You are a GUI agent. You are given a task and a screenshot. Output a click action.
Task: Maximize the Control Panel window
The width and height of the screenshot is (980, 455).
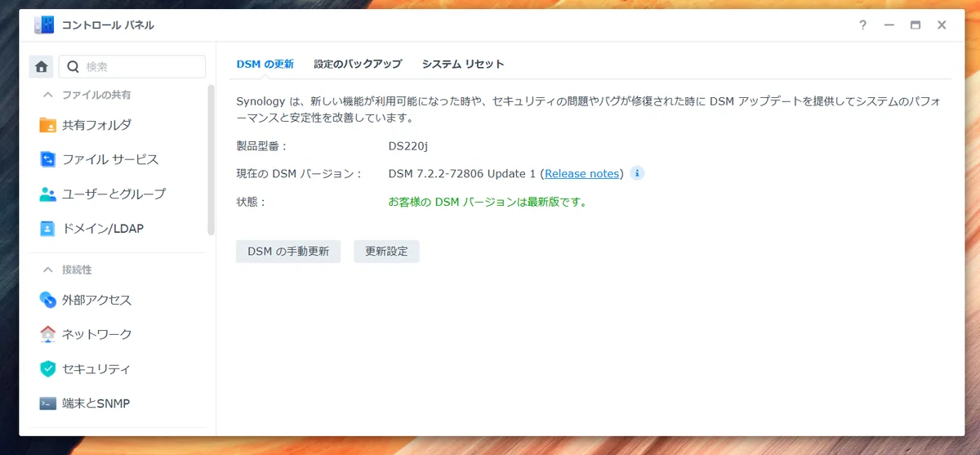(x=915, y=25)
